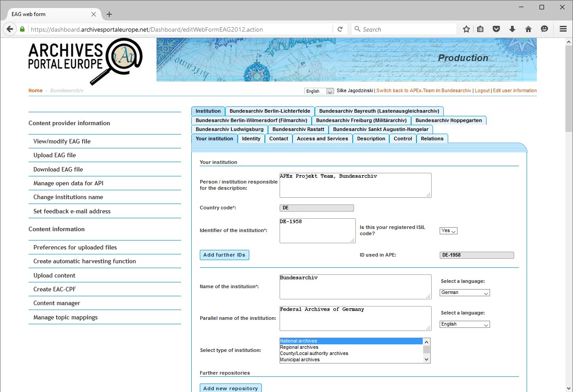
Task: Go to browser home icon
Action: click(528, 29)
